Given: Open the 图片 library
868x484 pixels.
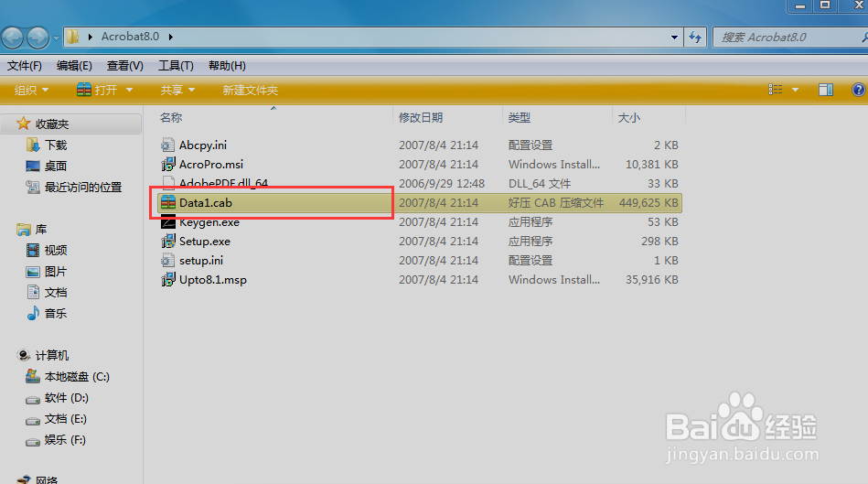Looking at the screenshot, I should [x=56, y=272].
